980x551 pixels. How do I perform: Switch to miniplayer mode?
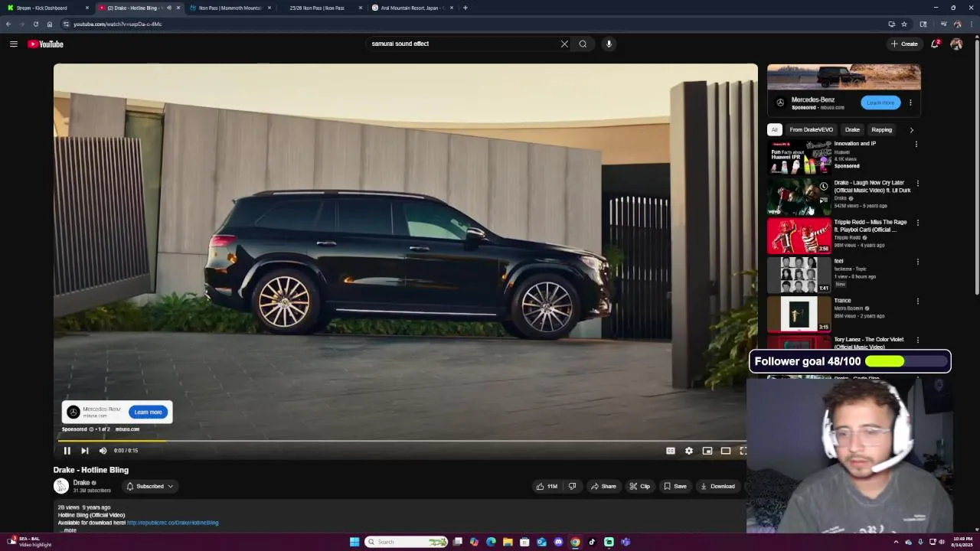[x=707, y=451]
